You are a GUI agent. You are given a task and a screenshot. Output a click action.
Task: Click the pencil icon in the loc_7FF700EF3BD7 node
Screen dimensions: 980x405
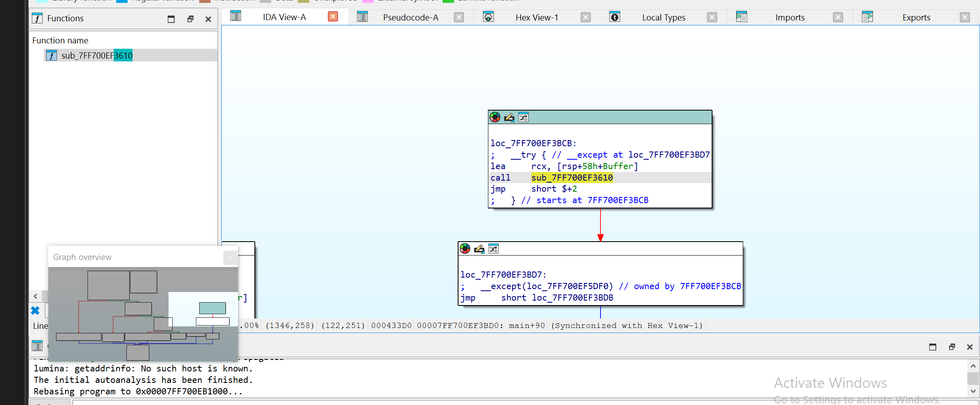479,249
